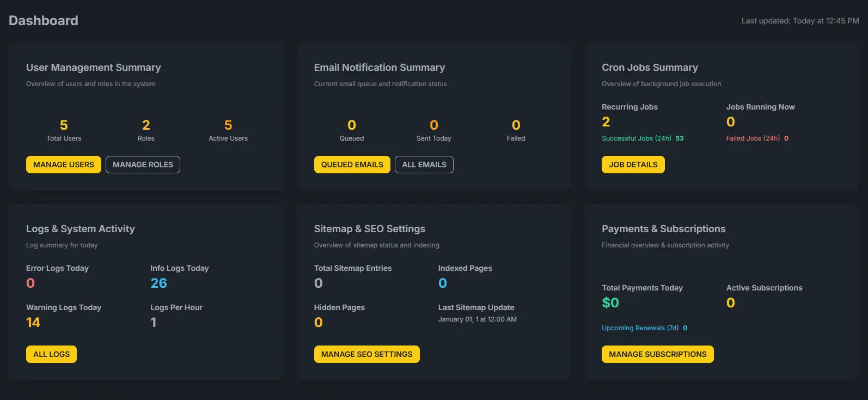View All Emails

coord(424,165)
